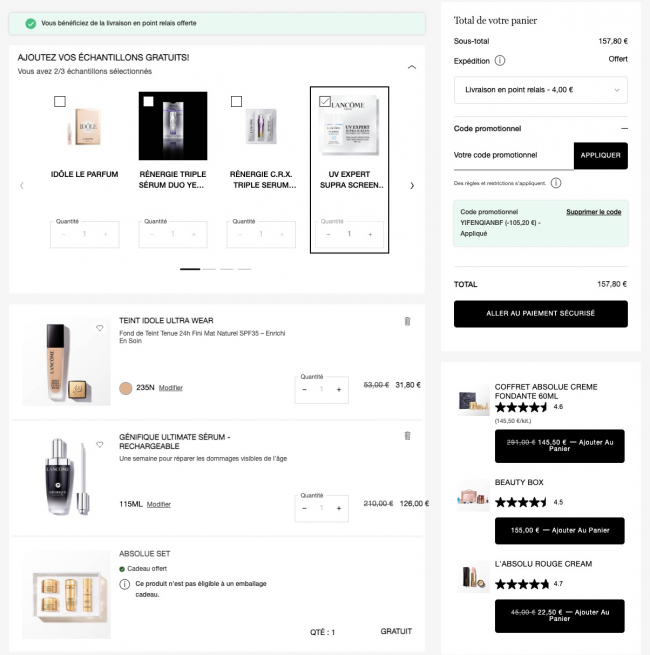Collapse the Code promotionnel section

click(x=624, y=129)
